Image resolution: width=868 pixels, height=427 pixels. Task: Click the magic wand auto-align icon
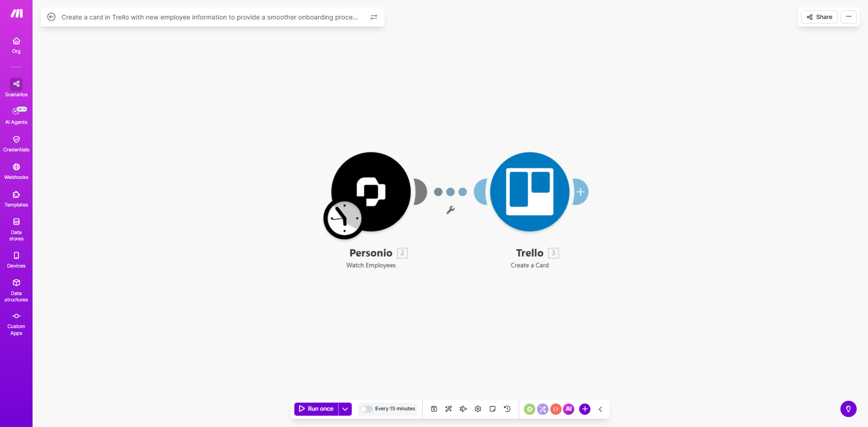(x=448, y=409)
